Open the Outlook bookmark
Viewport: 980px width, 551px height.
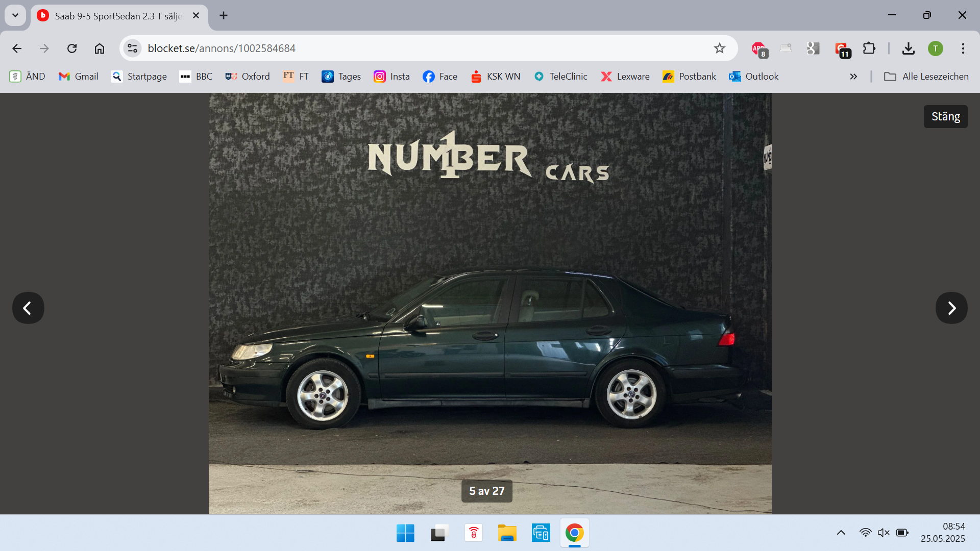tap(754, 77)
